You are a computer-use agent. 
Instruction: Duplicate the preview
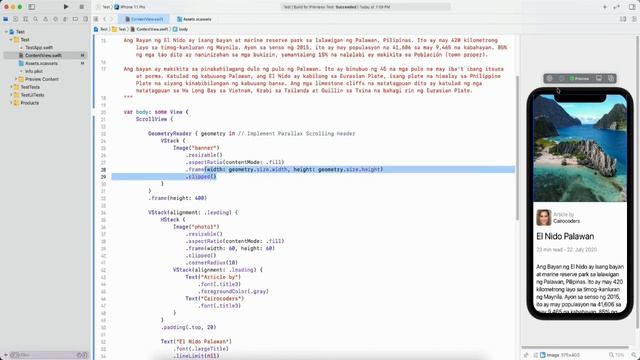tap(611, 78)
